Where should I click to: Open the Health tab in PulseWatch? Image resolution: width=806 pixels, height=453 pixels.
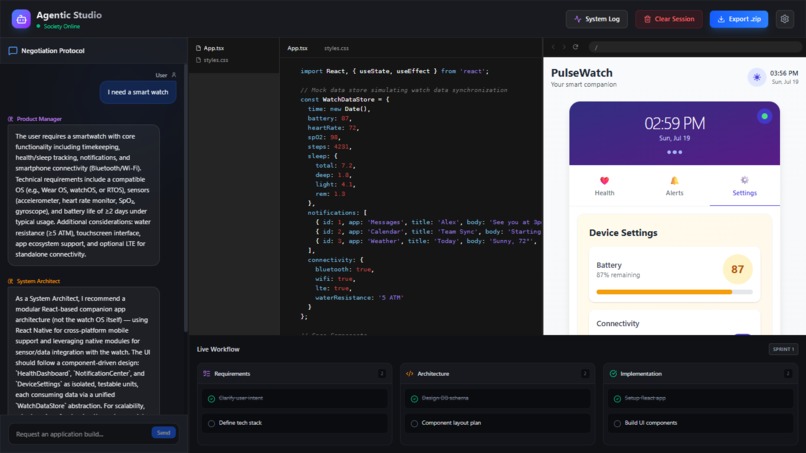click(604, 186)
